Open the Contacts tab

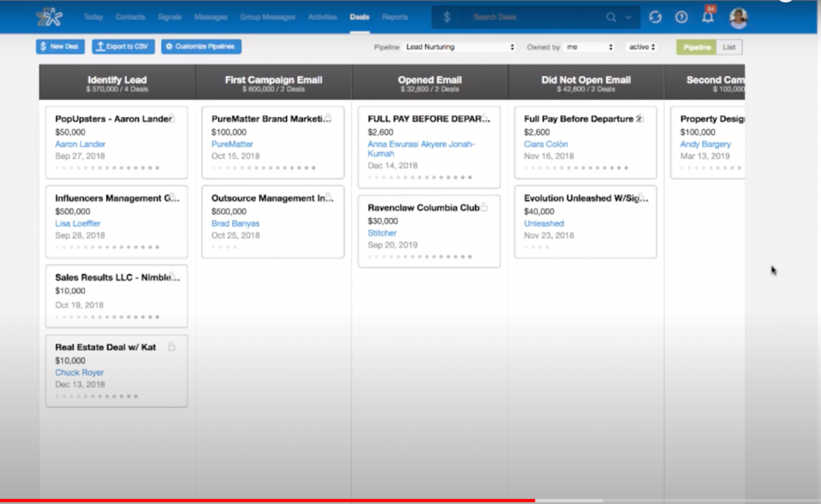[131, 18]
